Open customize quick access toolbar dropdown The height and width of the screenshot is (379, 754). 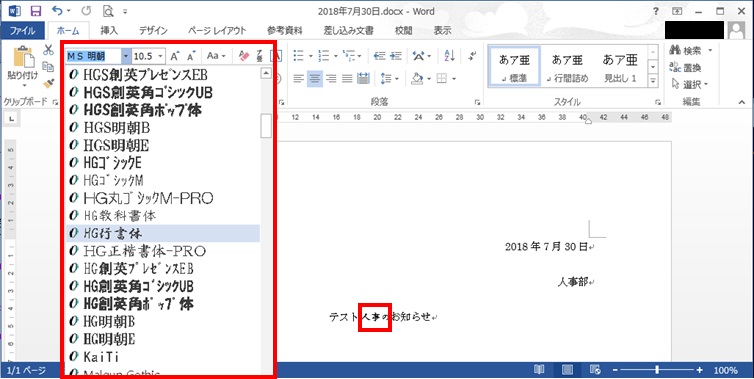(x=126, y=11)
